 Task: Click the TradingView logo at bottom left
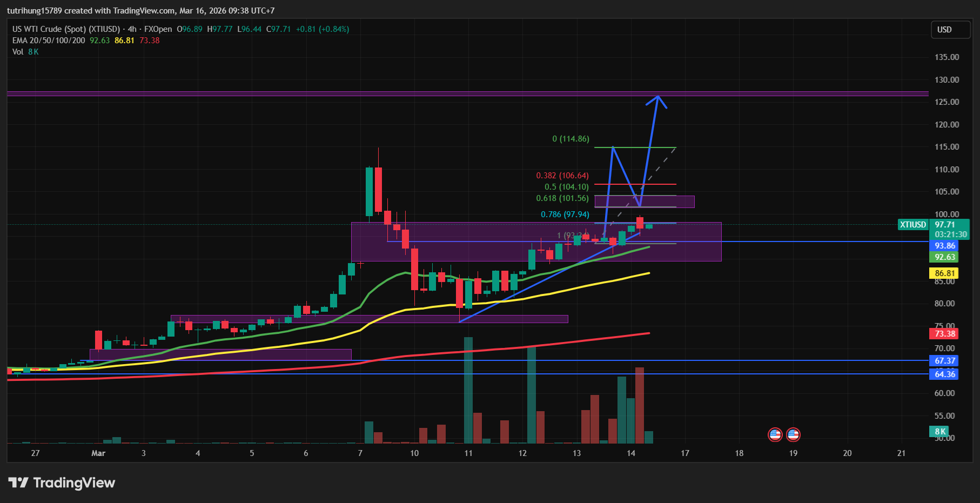[62, 482]
